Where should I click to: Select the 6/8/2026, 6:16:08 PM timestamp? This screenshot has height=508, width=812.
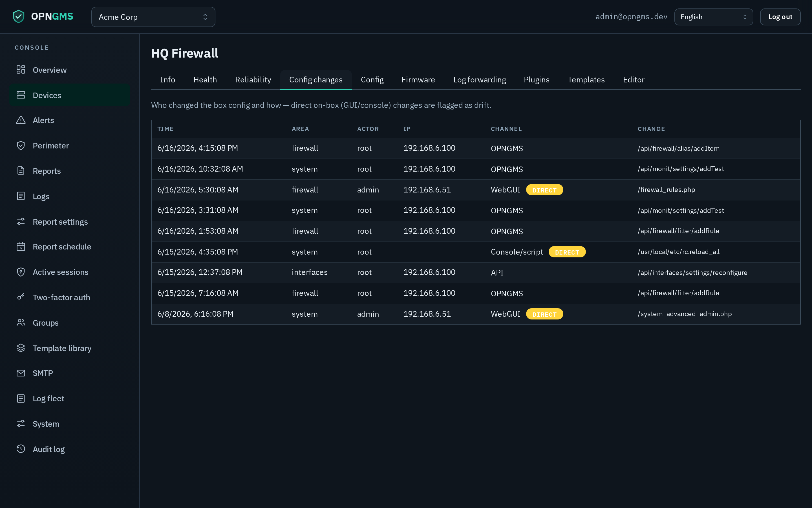point(195,314)
